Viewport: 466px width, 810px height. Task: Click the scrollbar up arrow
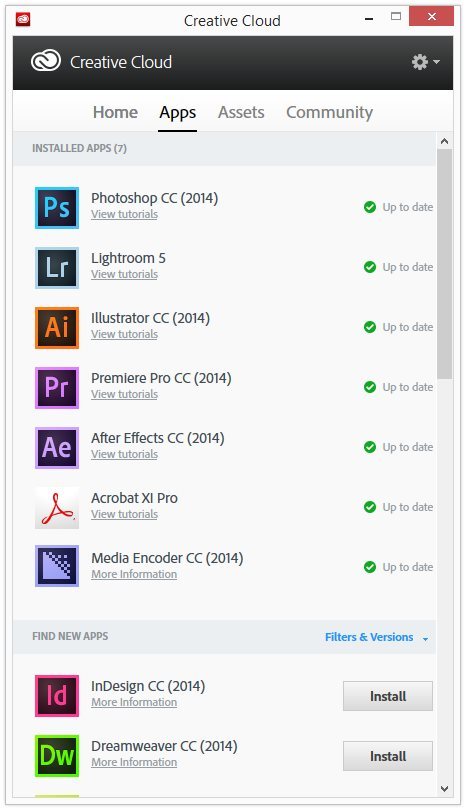pos(444,141)
